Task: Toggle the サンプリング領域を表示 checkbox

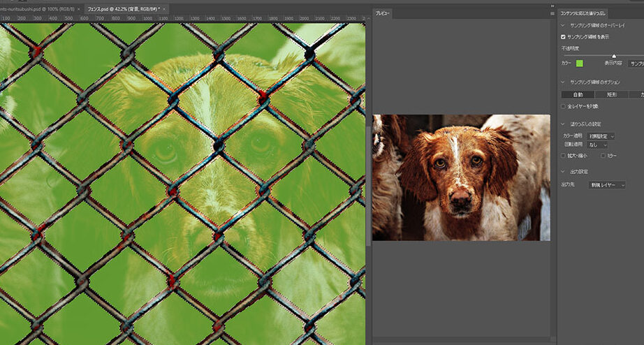Action: [x=563, y=37]
